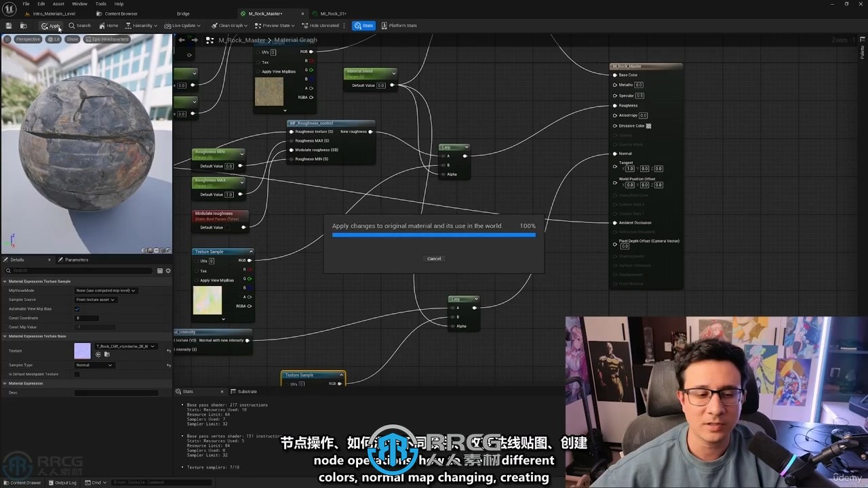868x488 pixels.
Task: Navigate back in material graph
Action: 181,40
